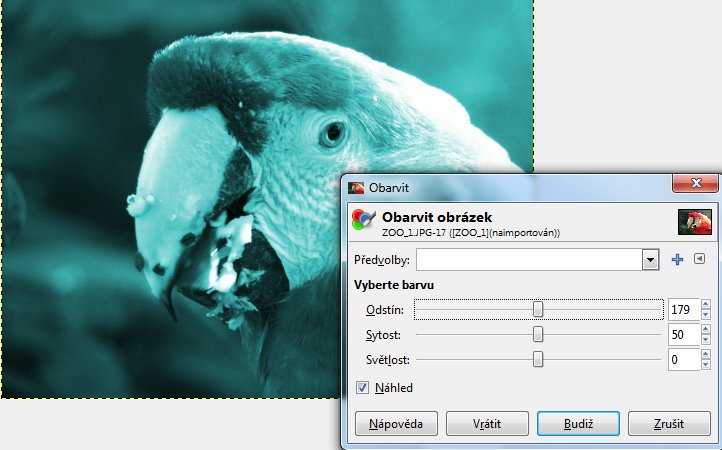Image resolution: width=722 pixels, height=450 pixels.
Task: Click the Vrátit reset button
Action: tap(487, 424)
